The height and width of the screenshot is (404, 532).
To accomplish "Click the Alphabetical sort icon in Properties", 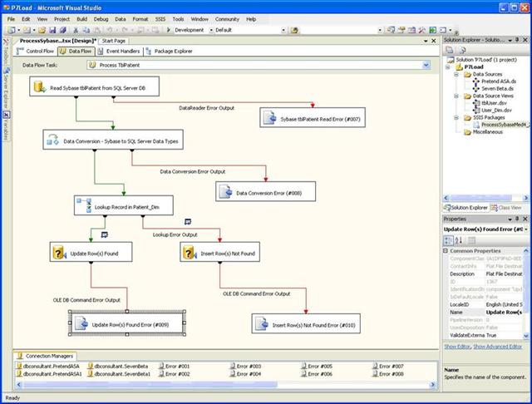I will click(459, 240).
